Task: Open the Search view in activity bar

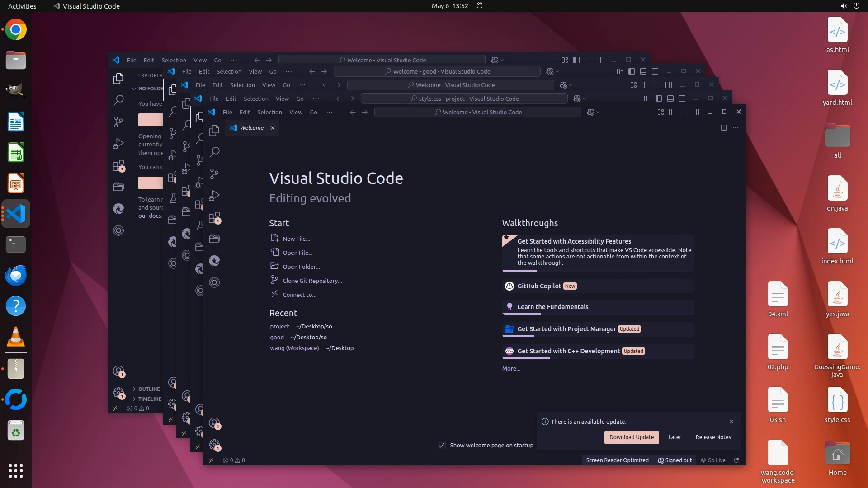Action: tap(214, 152)
